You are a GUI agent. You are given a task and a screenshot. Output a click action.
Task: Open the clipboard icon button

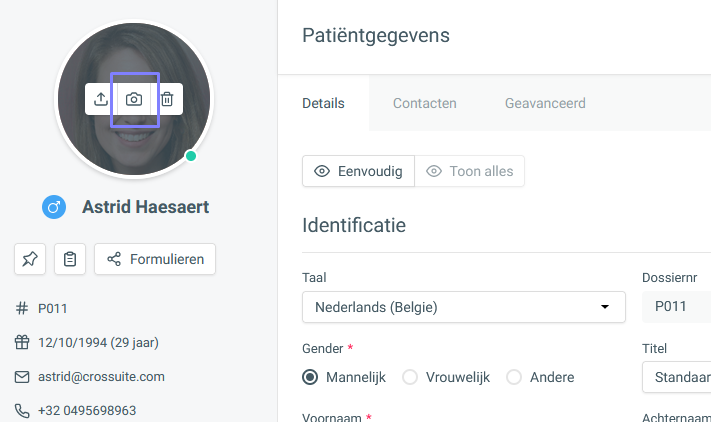[70, 259]
